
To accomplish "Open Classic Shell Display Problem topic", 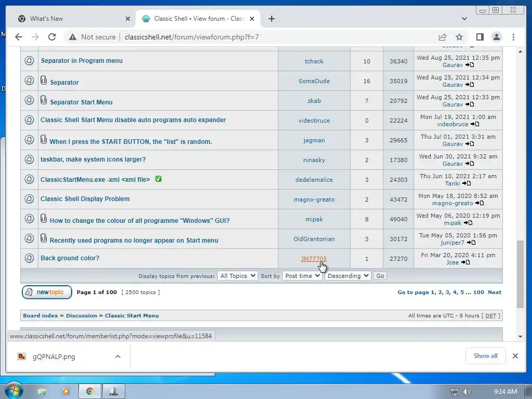I will coord(85,199).
